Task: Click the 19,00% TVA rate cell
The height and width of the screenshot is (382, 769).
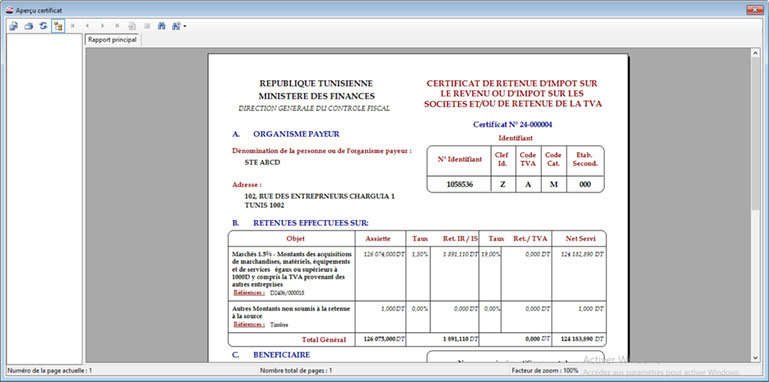Action: point(491,254)
